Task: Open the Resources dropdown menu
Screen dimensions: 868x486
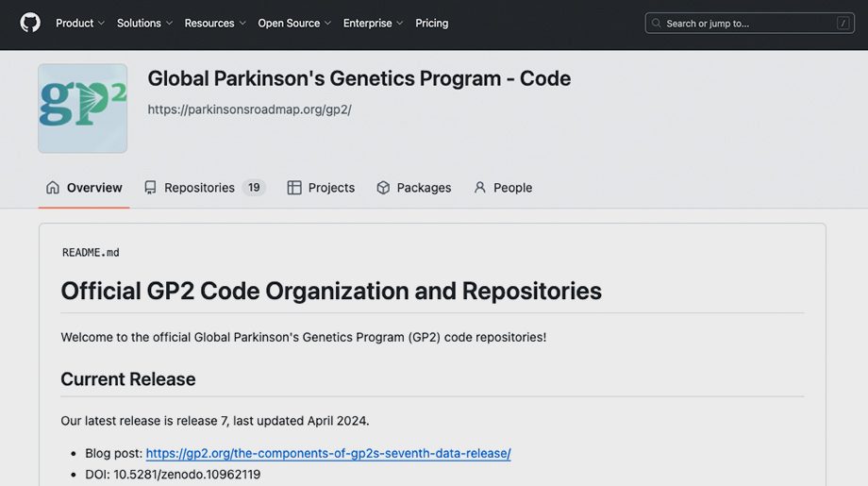Action: [215, 24]
